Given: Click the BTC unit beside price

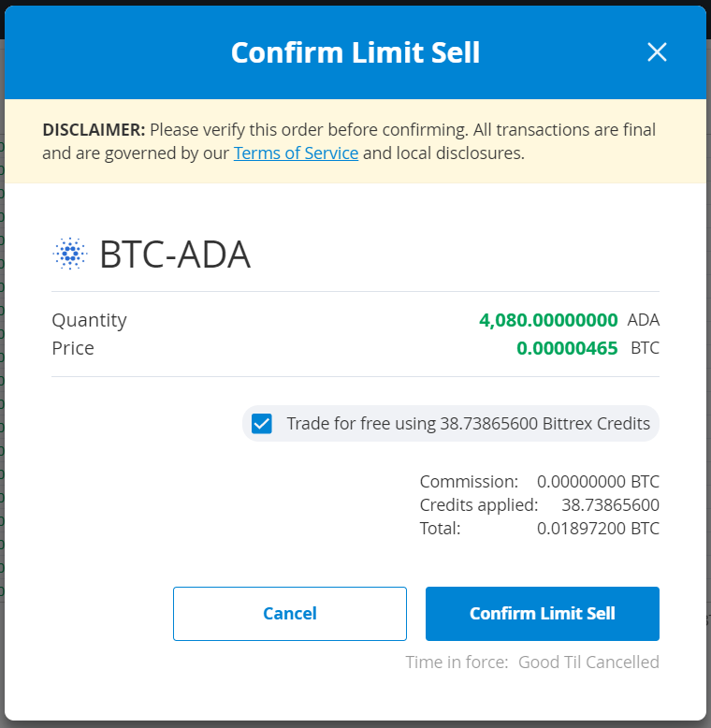Looking at the screenshot, I should [x=646, y=348].
